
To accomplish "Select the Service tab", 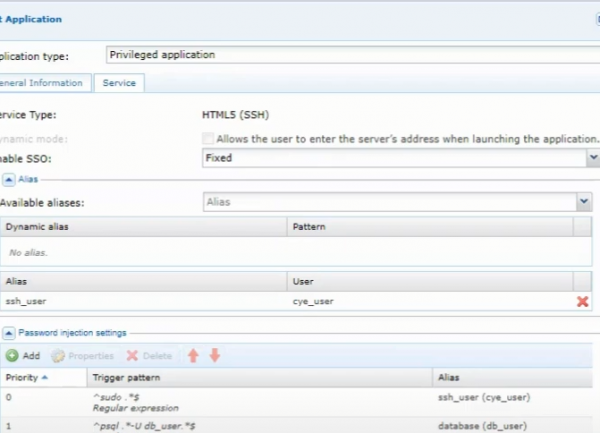I will tap(119, 83).
